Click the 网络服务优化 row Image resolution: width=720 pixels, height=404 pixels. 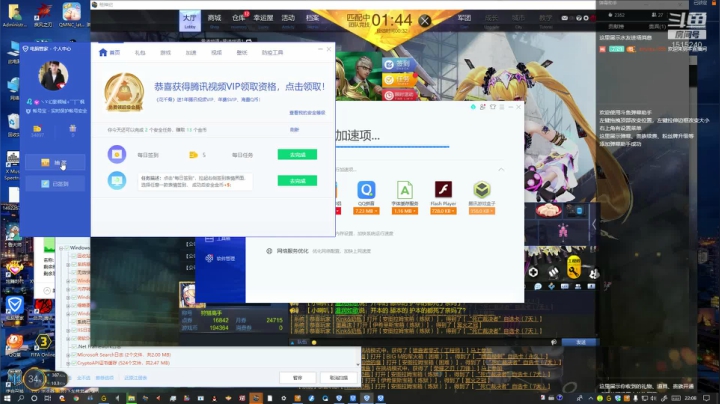click(318, 251)
